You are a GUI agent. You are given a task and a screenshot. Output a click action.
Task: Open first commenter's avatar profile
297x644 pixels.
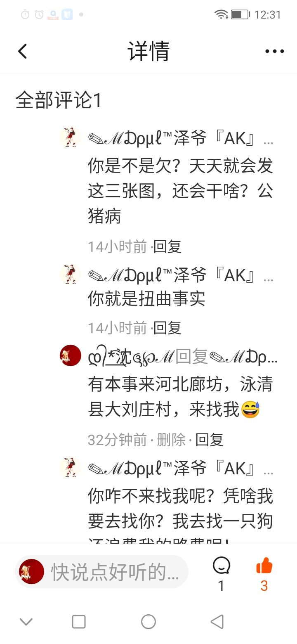[71, 137]
